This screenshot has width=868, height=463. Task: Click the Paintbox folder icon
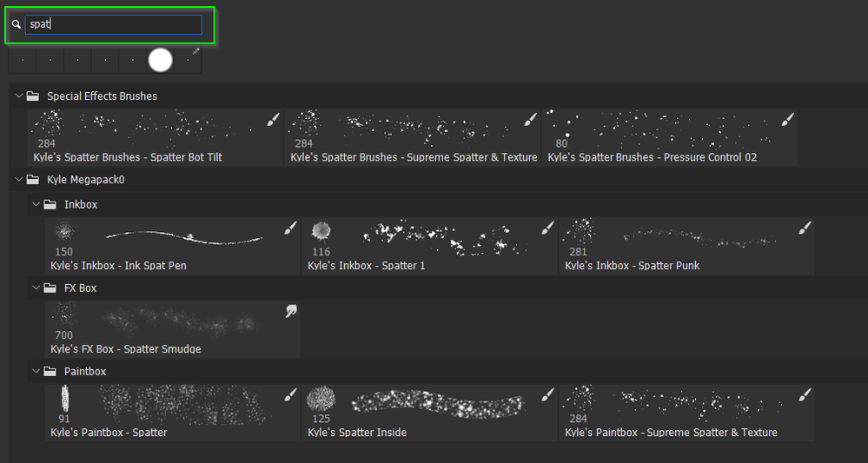tap(50, 371)
